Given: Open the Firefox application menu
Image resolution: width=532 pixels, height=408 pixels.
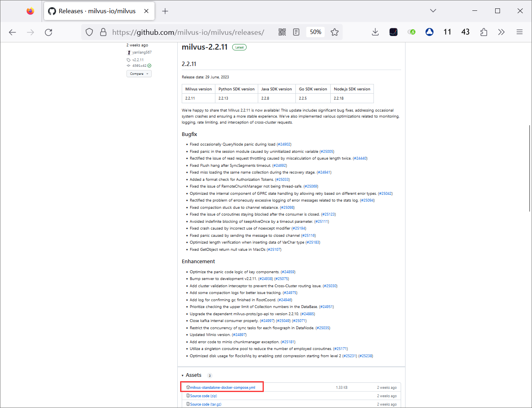Looking at the screenshot, I should coord(520,32).
